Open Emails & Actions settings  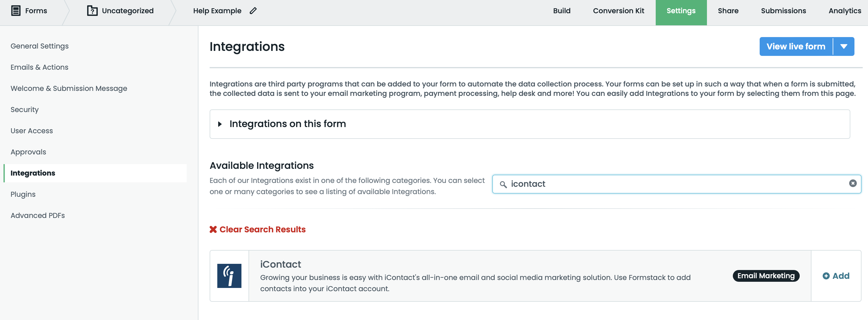pyautogui.click(x=39, y=67)
